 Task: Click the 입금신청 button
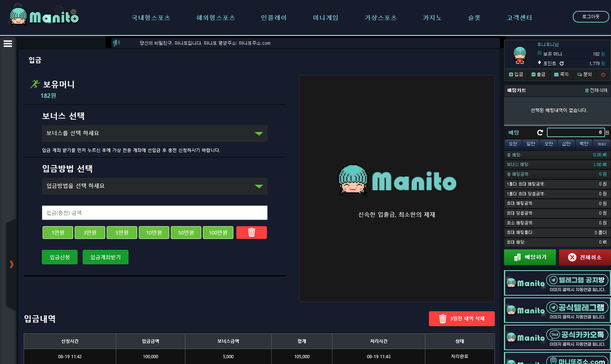[60, 257]
